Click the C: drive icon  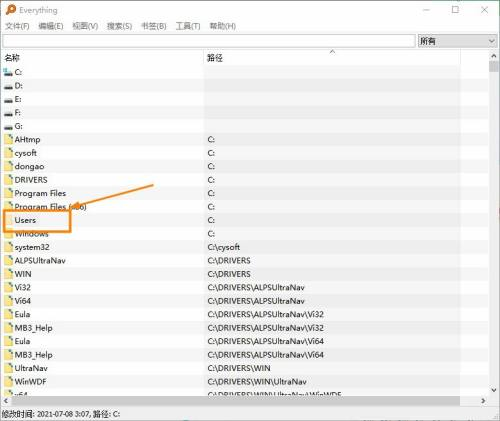coord(8,72)
